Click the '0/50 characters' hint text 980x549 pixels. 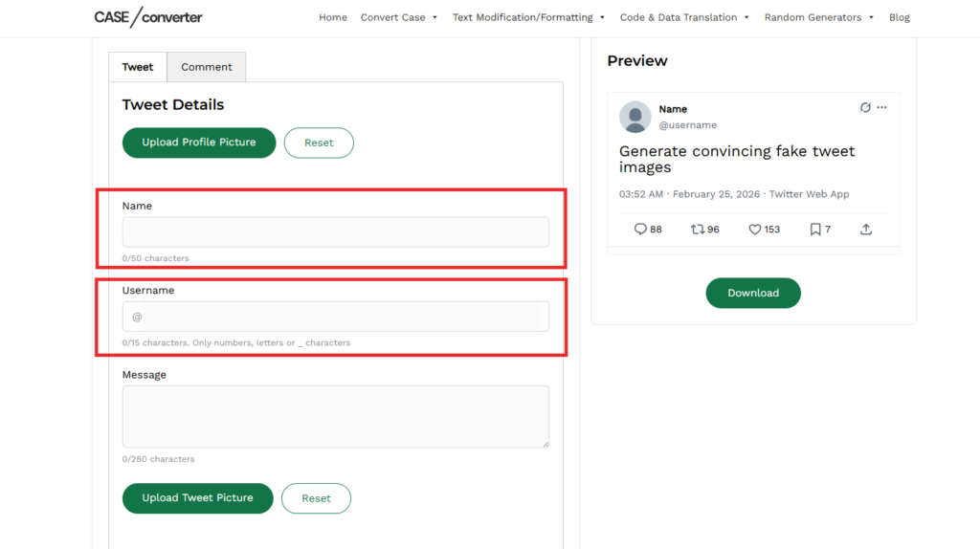156,258
